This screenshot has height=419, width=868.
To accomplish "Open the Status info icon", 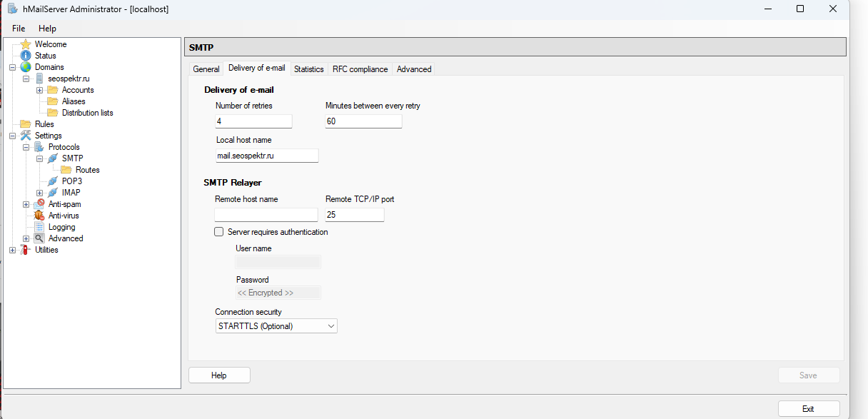I will [26, 56].
